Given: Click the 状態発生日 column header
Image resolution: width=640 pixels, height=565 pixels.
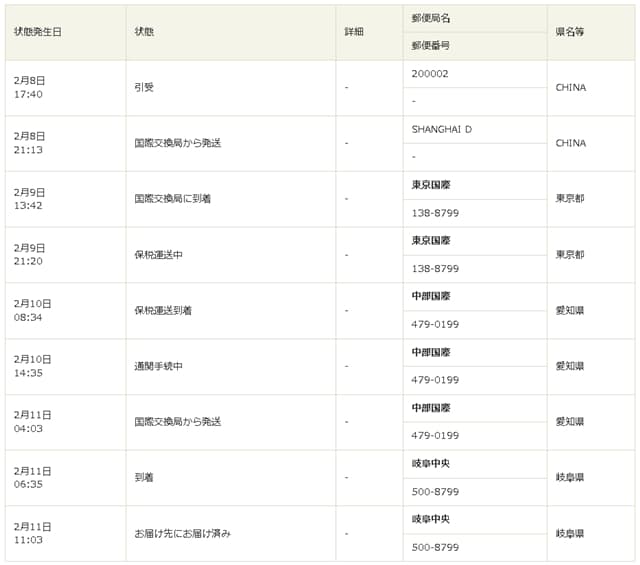Looking at the screenshot, I should (66, 32).
